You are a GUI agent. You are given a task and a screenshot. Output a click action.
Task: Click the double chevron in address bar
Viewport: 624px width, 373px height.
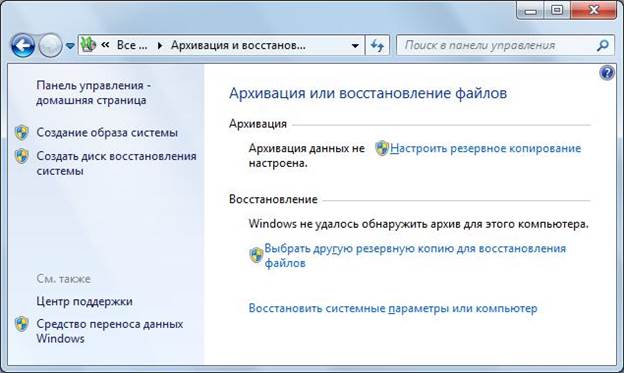[105, 45]
